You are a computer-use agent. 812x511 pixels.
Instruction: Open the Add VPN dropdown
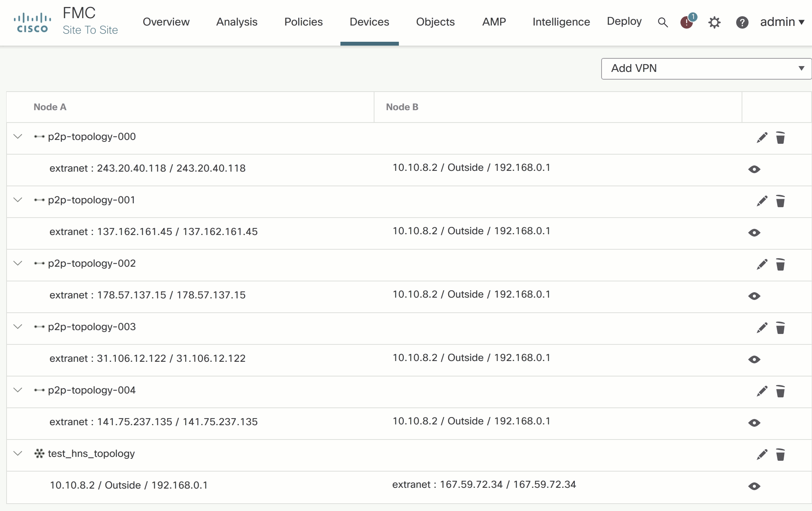pos(705,68)
